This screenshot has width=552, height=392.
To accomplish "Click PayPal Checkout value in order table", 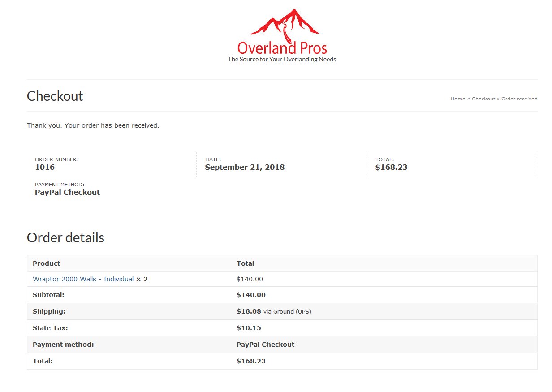I will 265,345.
